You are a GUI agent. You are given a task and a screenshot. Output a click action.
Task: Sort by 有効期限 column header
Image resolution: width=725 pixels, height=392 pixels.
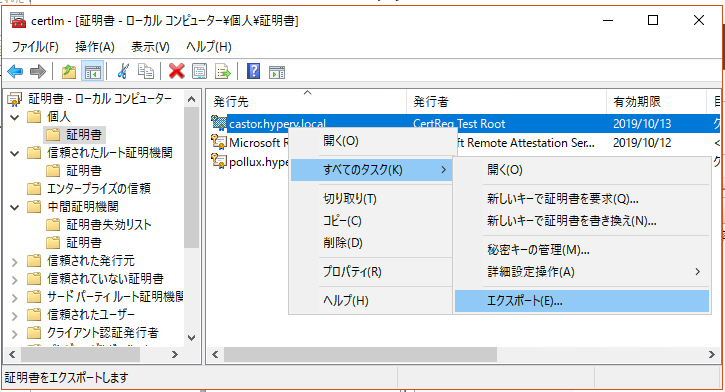[657, 101]
